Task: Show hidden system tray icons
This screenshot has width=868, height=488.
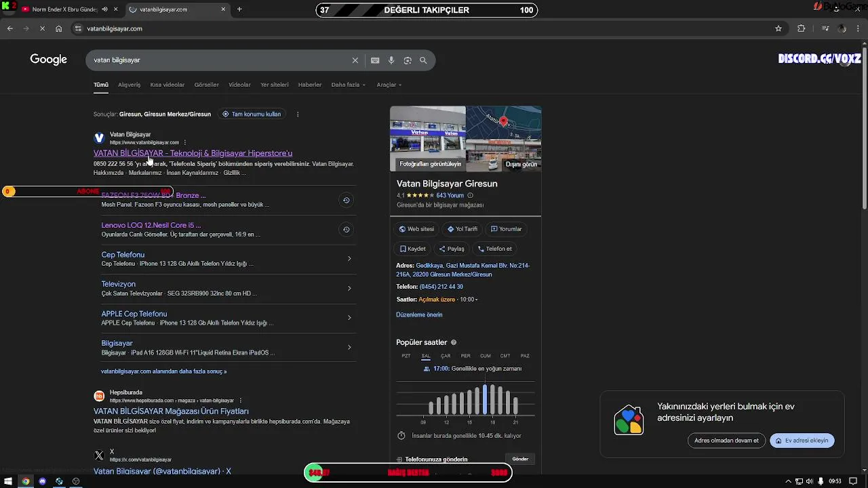Action: tap(788, 481)
